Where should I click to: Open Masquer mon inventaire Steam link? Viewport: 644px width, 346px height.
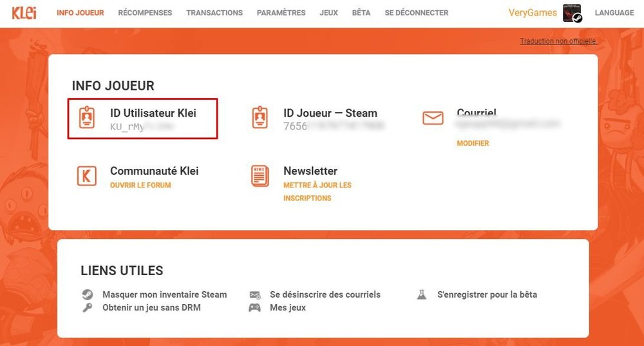click(x=165, y=294)
